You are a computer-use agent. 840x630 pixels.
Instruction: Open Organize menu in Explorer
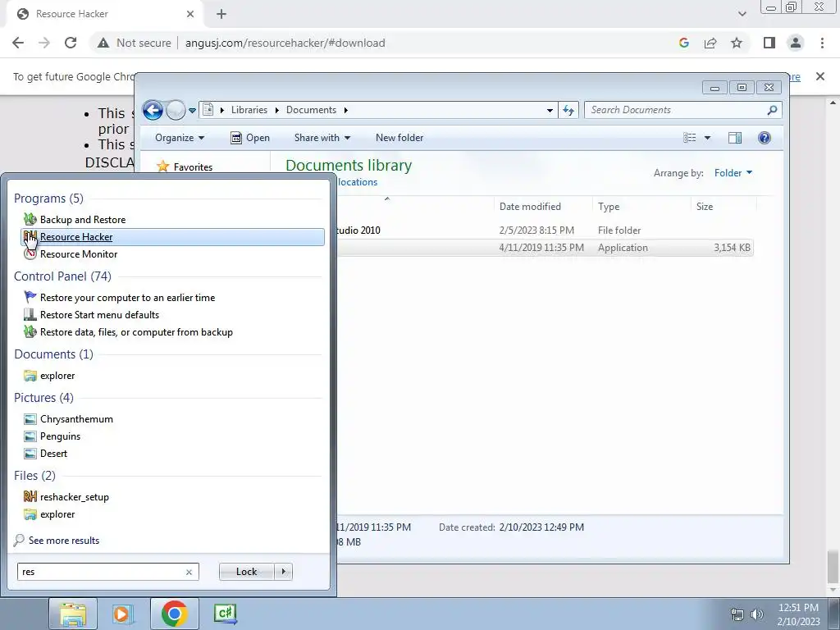pos(180,138)
